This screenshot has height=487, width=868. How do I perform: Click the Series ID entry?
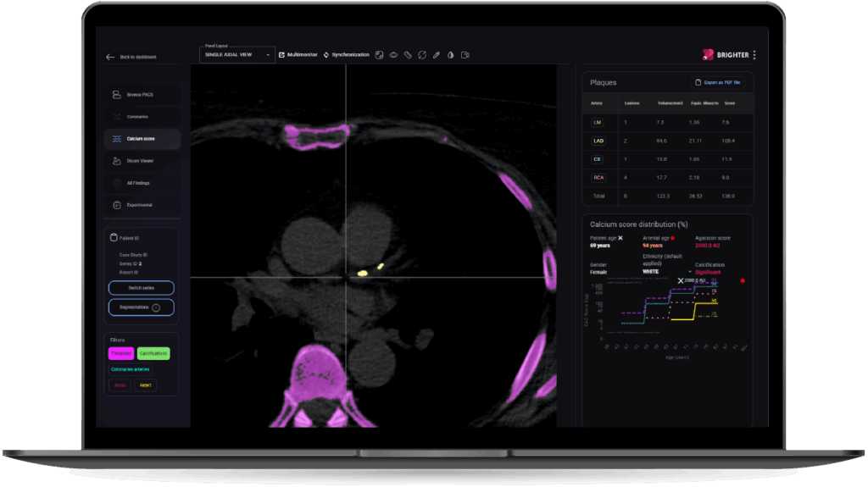pyautogui.click(x=130, y=264)
